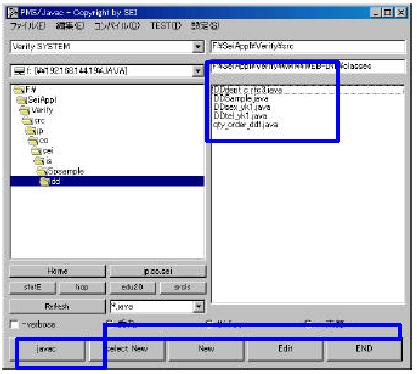Click the jp.co.sei button
This screenshot has width=417, height=374.
(x=158, y=271)
